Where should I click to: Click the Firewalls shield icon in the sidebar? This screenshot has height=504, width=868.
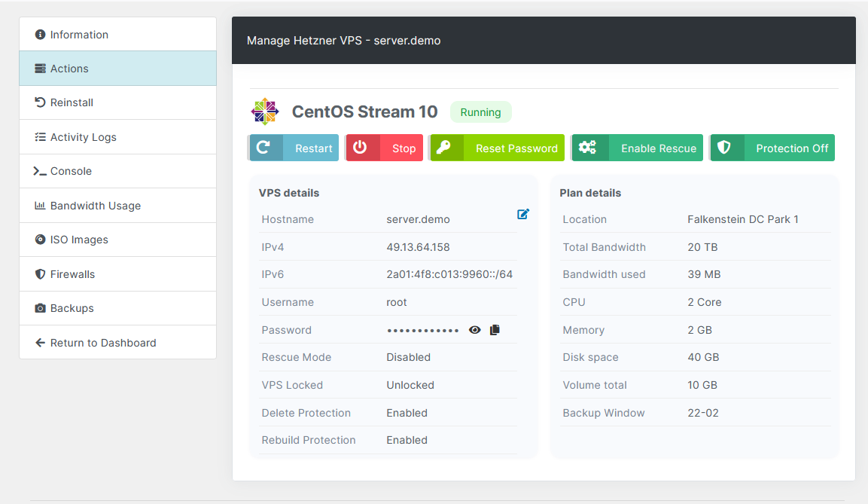pos(40,274)
